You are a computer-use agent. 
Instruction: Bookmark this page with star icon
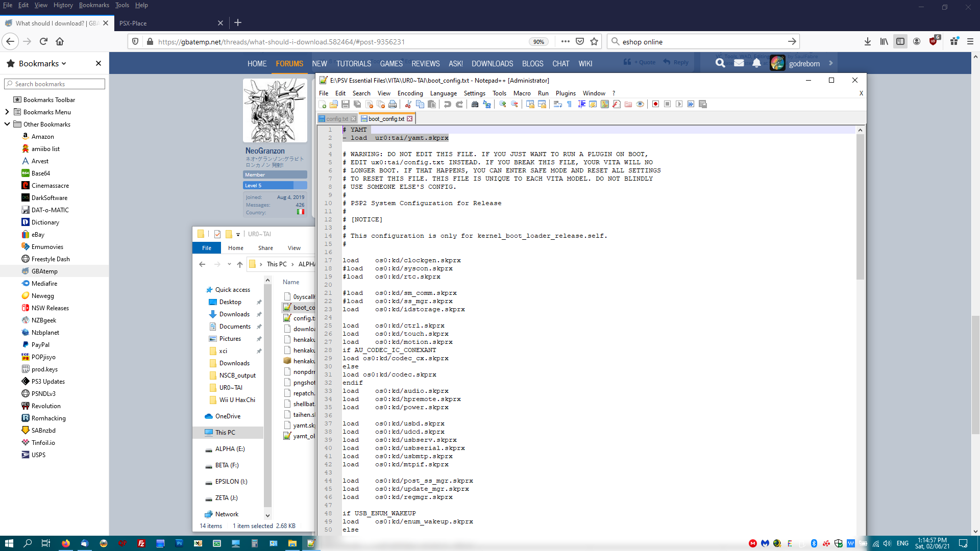coord(594,42)
